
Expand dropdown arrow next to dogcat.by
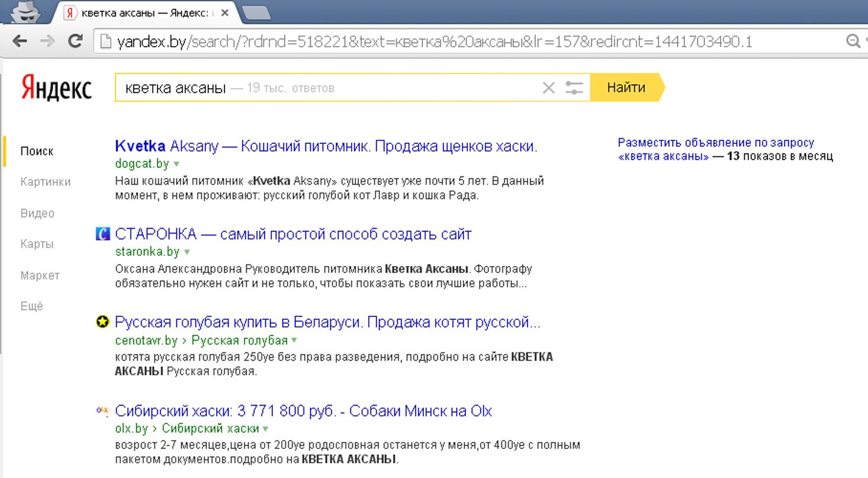click(x=176, y=164)
